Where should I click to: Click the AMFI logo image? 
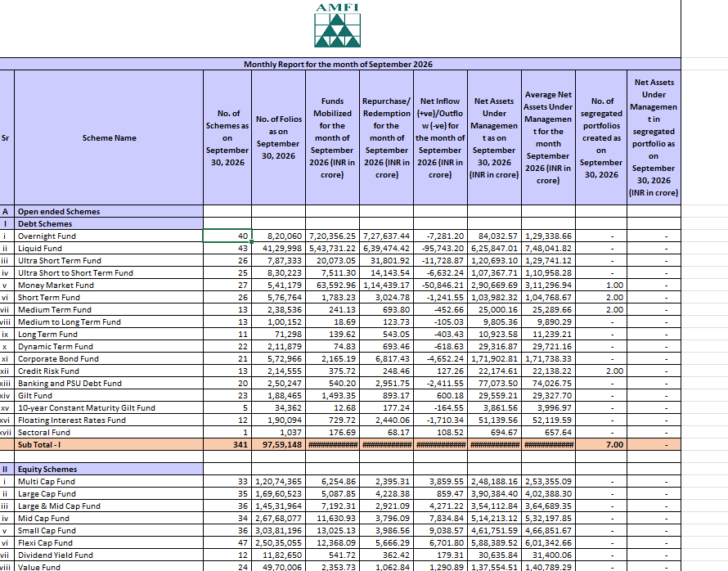[337, 25]
